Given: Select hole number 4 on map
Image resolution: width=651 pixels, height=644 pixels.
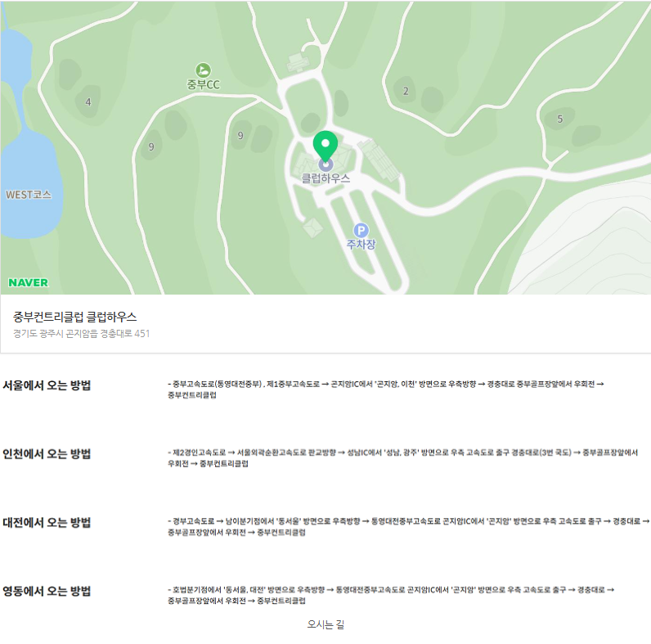Looking at the screenshot, I should (x=88, y=101).
